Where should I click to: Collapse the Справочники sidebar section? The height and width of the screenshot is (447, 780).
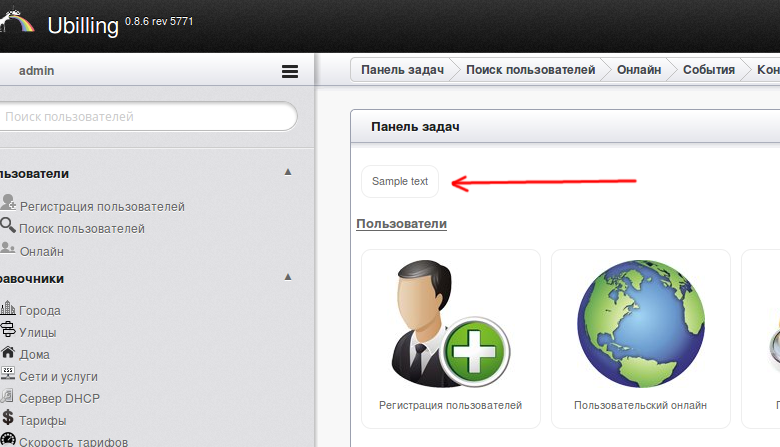[x=288, y=277]
